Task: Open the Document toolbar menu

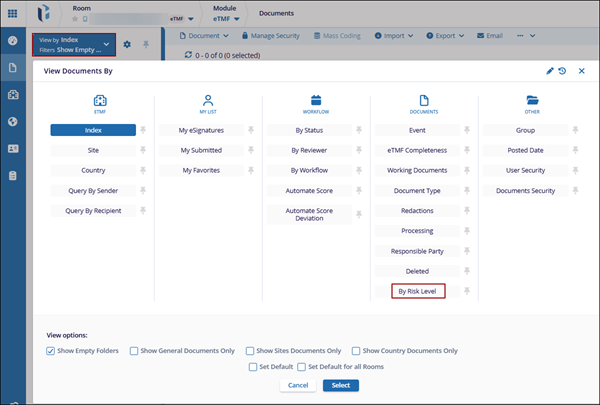Action: 209,36
